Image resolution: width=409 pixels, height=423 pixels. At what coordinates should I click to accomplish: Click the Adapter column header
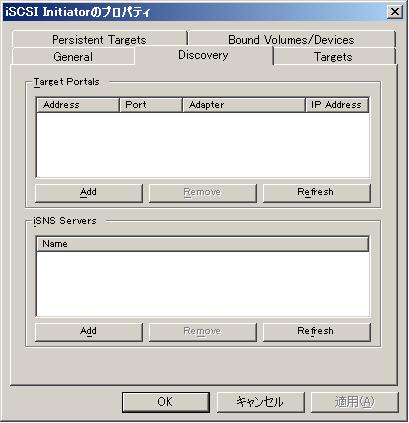tap(244, 105)
